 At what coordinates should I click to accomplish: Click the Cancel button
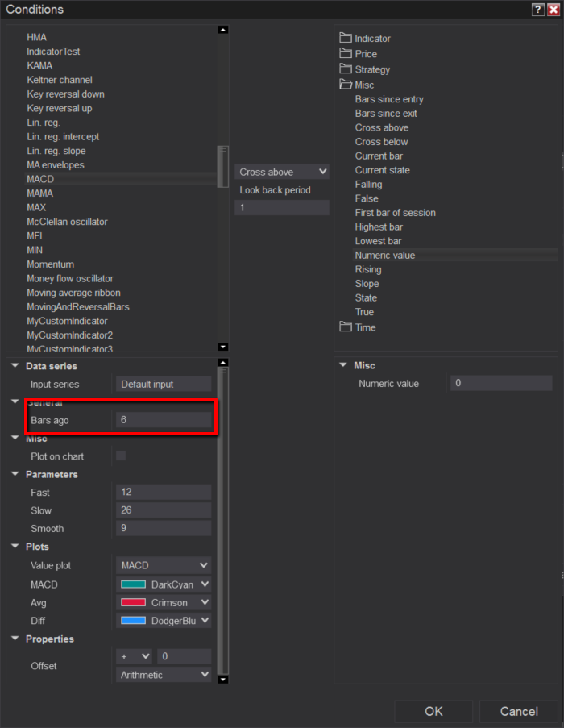519,711
